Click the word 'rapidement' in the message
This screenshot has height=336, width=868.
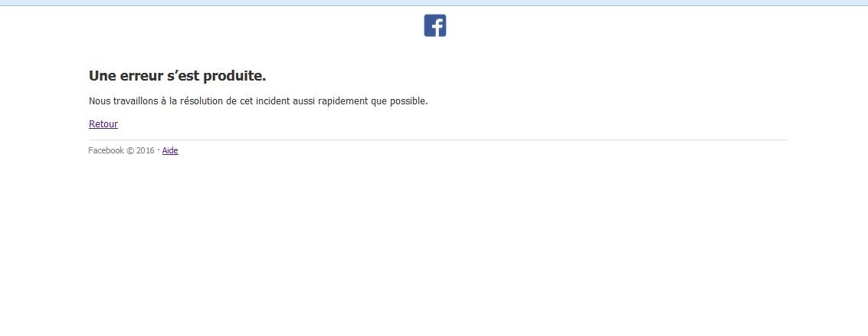pos(342,101)
